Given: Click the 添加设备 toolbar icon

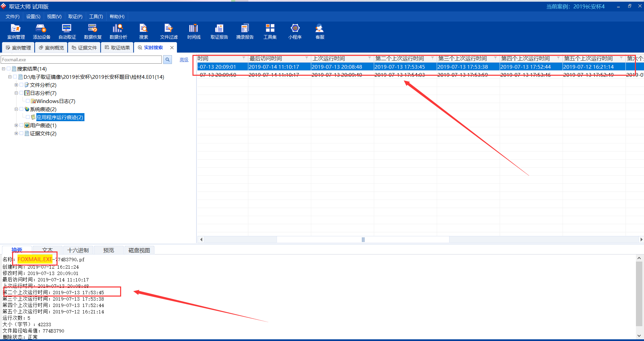Looking at the screenshot, I should (41, 32).
